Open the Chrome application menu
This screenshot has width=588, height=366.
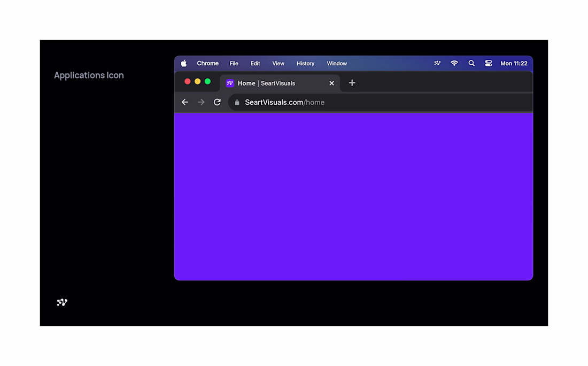point(208,64)
